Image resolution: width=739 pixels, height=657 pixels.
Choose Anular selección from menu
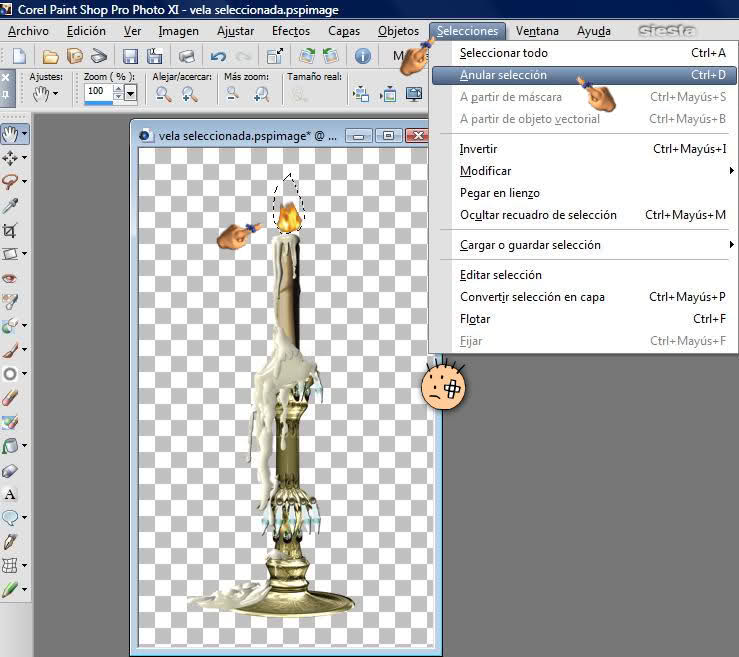tap(583, 75)
